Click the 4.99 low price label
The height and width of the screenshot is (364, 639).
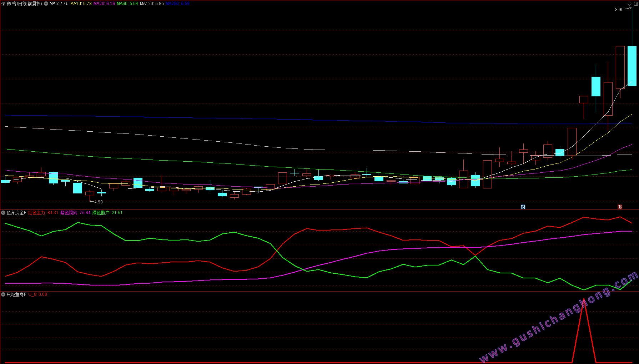point(99,202)
